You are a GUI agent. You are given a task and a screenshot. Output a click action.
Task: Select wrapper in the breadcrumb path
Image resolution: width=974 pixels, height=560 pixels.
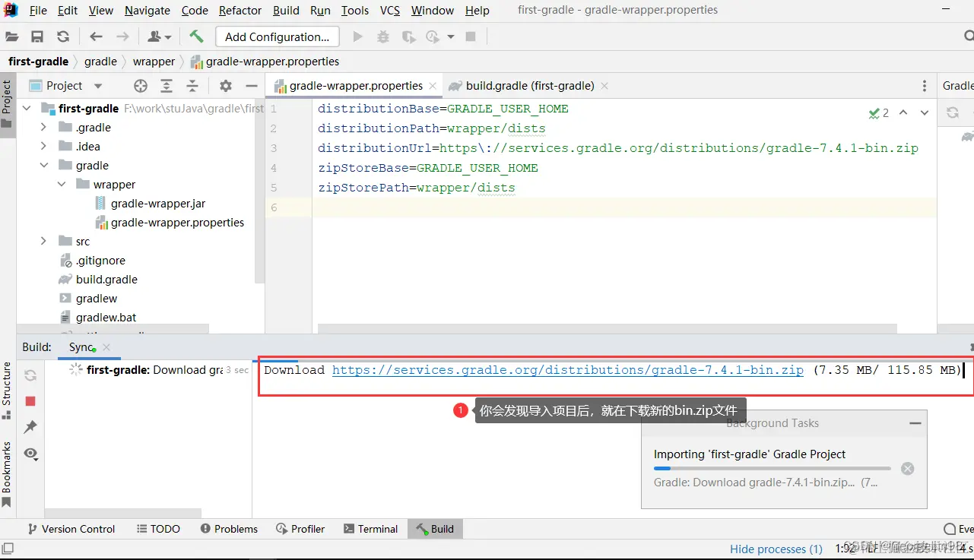coord(154,62)
